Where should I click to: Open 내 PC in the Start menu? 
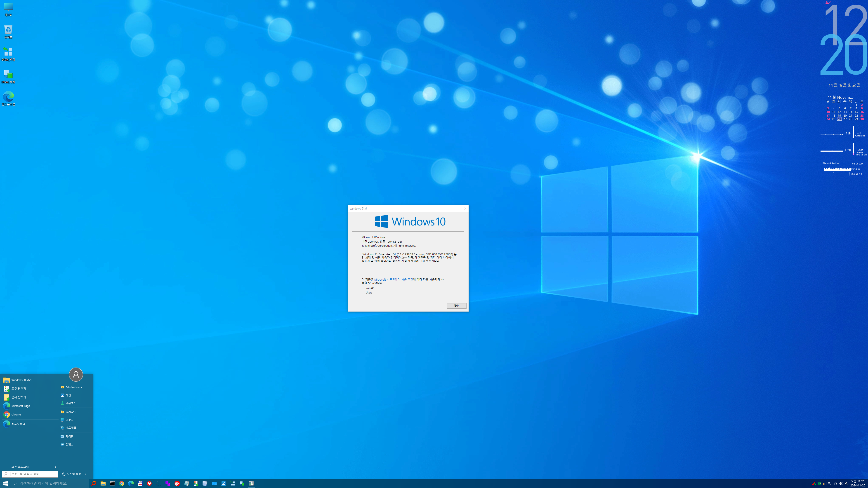coord(76,420)
